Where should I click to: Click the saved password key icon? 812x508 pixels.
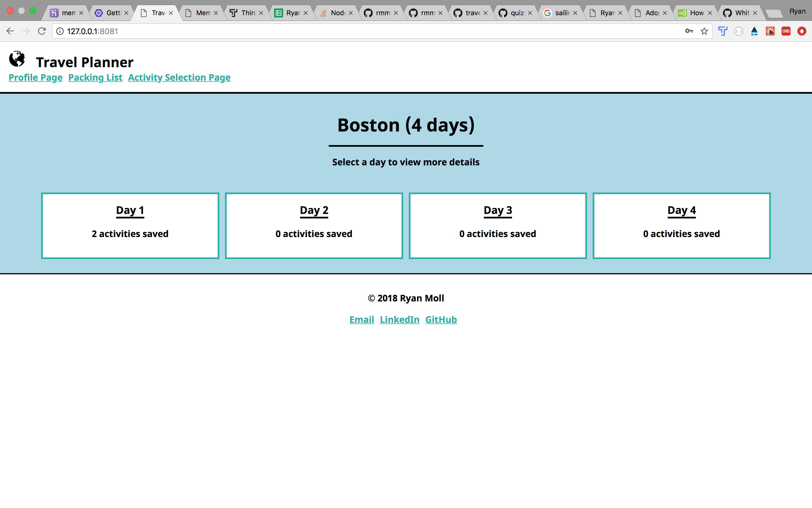[689, 31]
